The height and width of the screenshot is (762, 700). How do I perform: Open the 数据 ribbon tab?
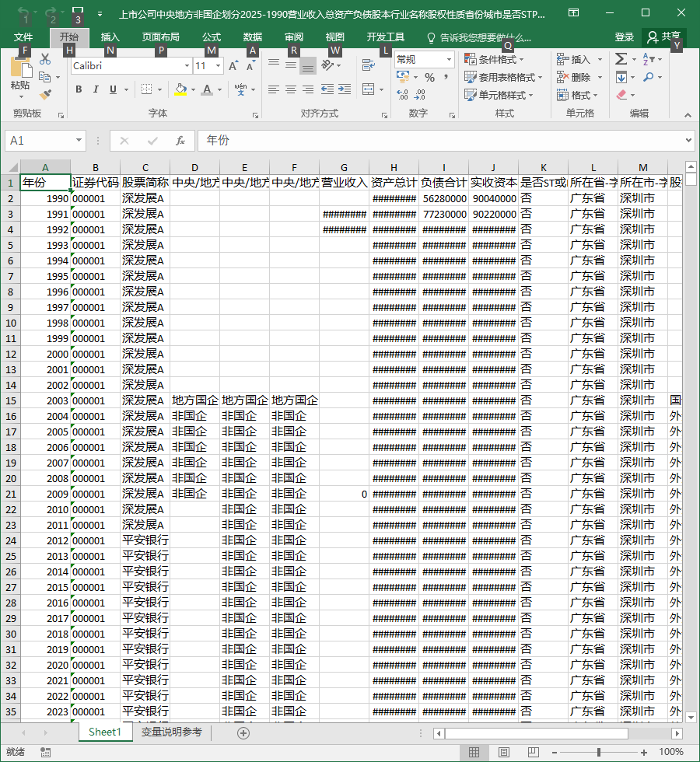point(252,37)
